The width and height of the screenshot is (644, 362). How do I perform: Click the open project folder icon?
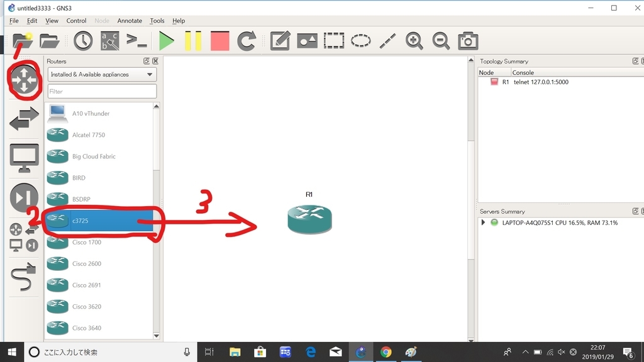(49, 41)
